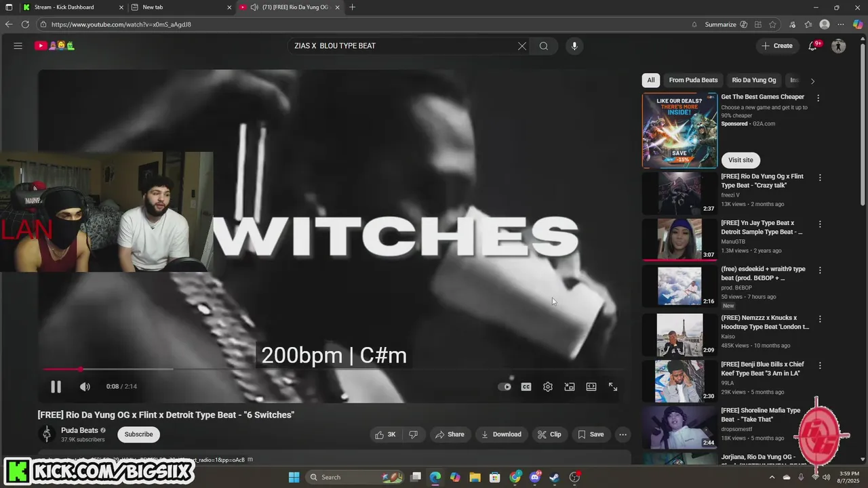Subscribe to Puda Beats
Viewport: 868px width, 488px height.
pyautogui.click(x=138, y=434)
